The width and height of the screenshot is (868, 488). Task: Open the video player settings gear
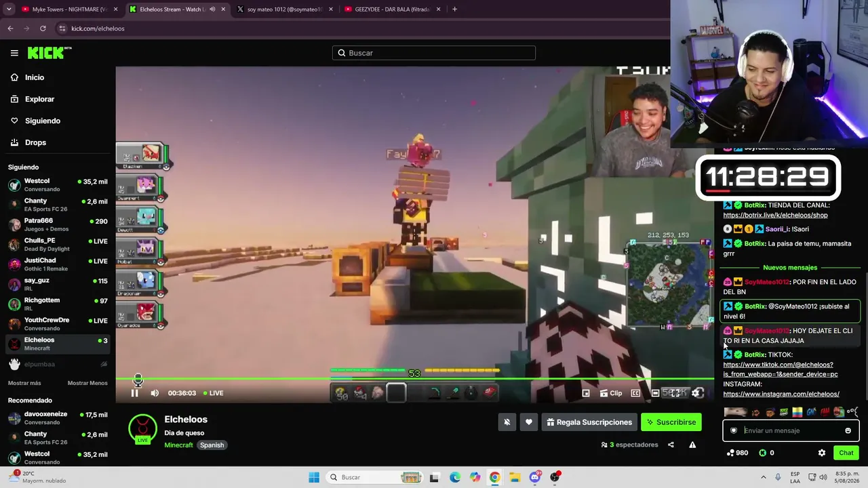pos(696,393)
